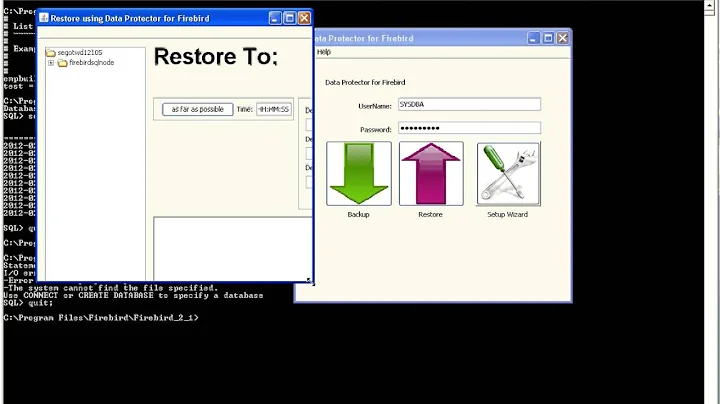Click the Firebird_2_1 command prompt line
Image resolution: width=720 pixels, height=404 pixels.
tap(101, 318)
